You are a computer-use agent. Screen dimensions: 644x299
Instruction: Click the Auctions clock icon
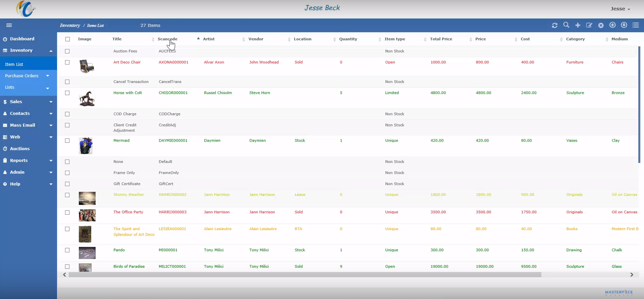tap(5, 149)
